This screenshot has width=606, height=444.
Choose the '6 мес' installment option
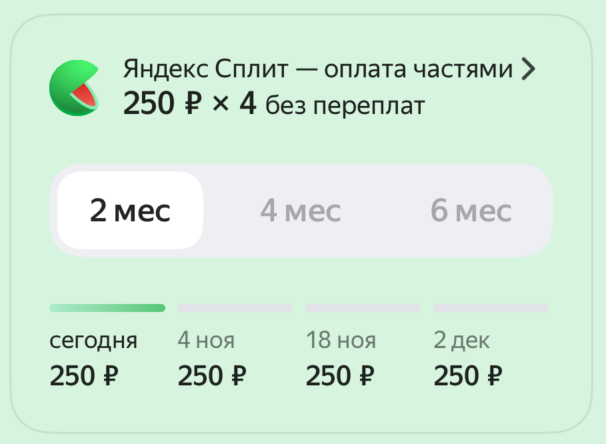click(x=471, y=211)
